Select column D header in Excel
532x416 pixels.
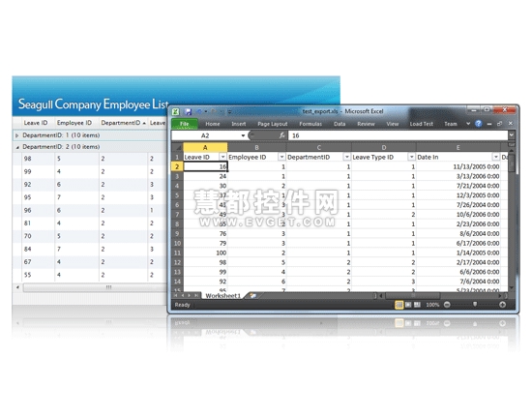click(x=384, y=148)
